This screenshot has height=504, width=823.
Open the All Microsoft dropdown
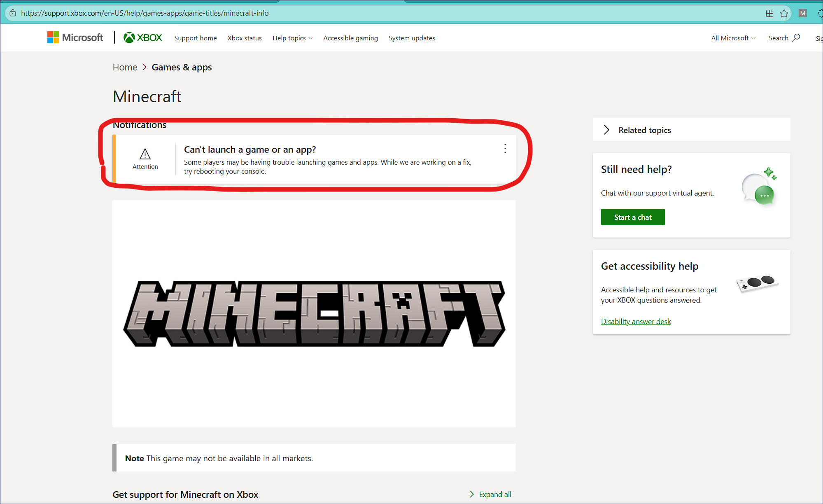tap(733, 38)
